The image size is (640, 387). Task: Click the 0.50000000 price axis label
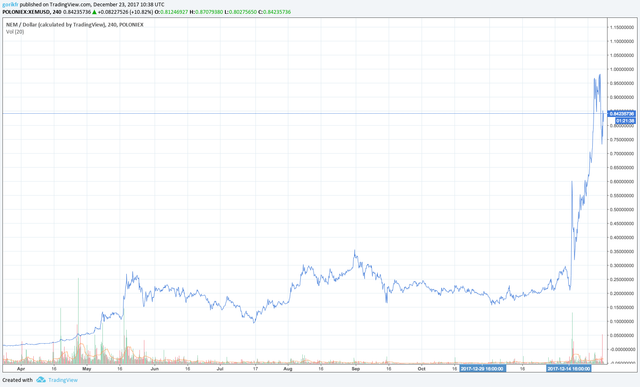[x=622, y=210]
